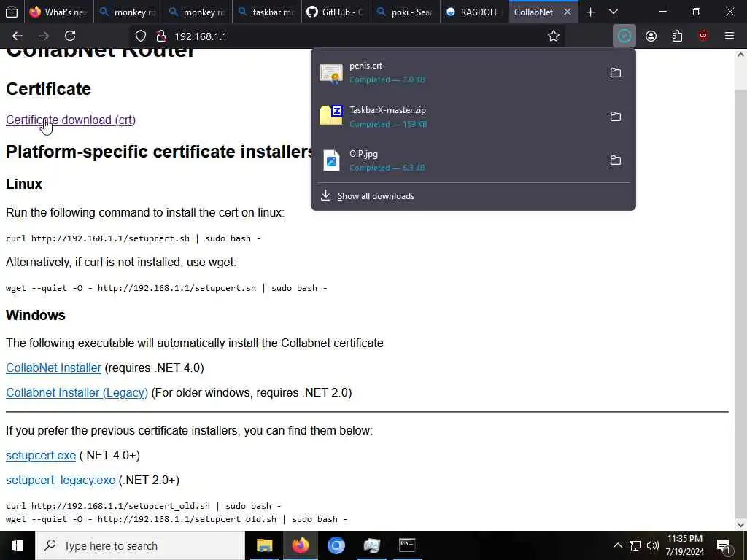The height and width of the screenshot is (560, 747).
Task: Click the address bar showing 192.168.1.1
Action: [347, 36]
